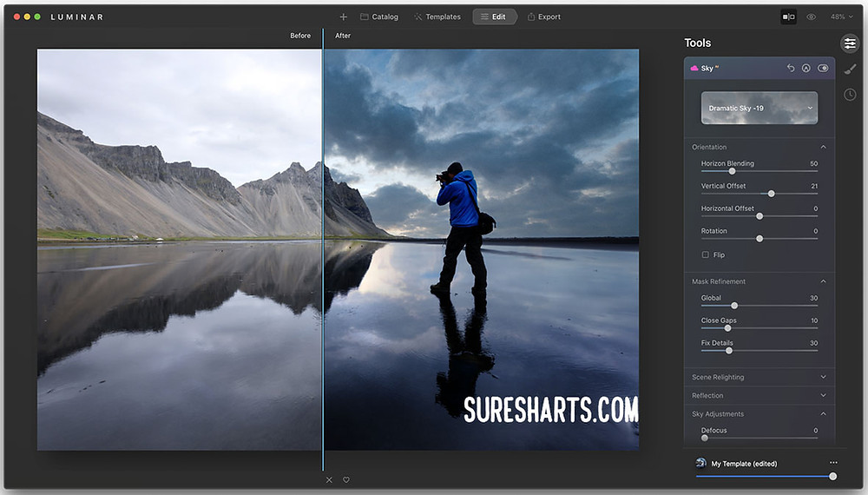Open the brush local masking icon
The image size is (868, 495).
[850, 69]
